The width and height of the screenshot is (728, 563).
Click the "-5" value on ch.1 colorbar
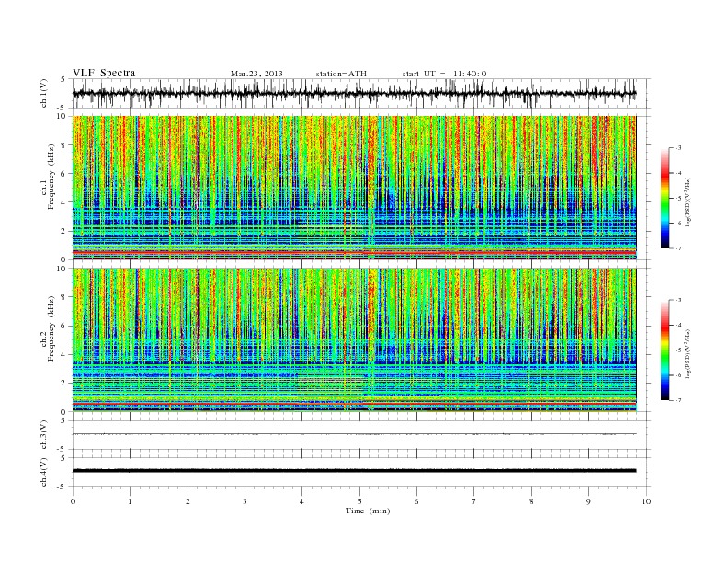[x=678, y=199]
